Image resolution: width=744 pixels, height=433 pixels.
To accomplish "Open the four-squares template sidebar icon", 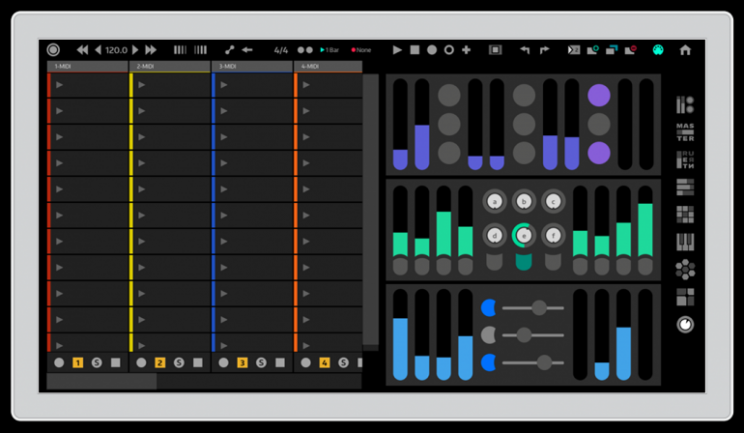I will coord(685,297).
